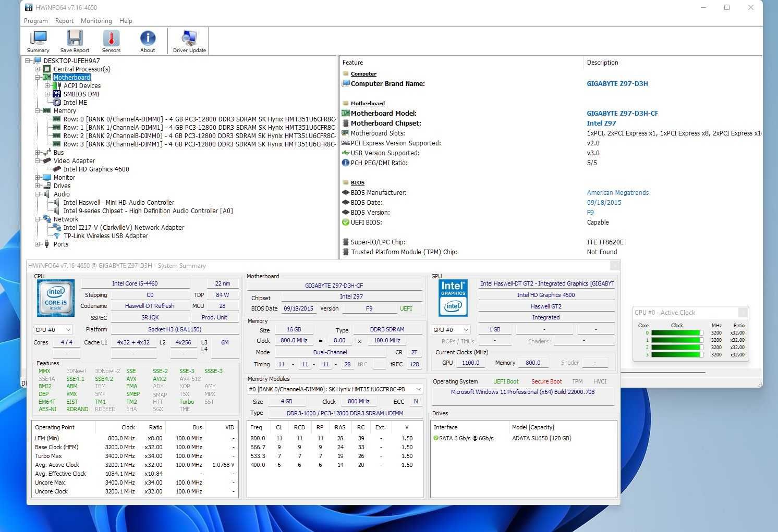
Task: Click the Intel I217-V network adapter icon
Action: click(x=57, y=228)
